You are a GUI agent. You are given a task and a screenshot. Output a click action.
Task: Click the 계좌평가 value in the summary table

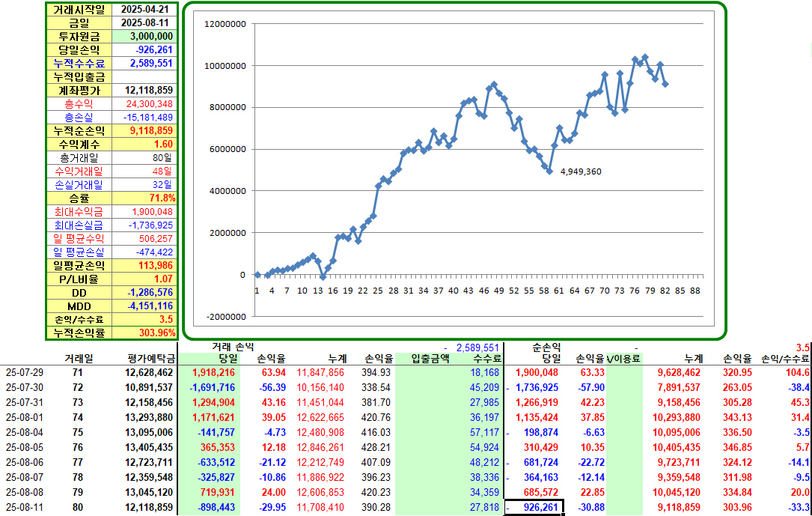point(144,90)
